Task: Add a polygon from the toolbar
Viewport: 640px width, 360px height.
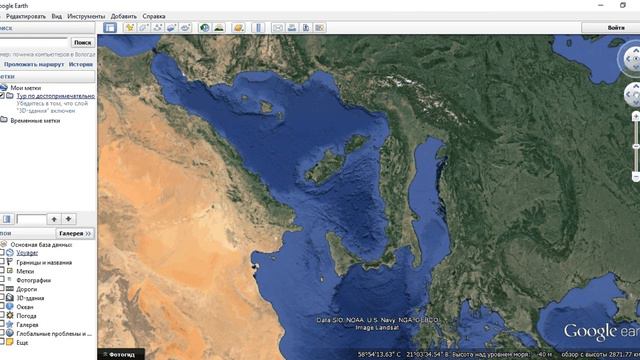Action: pos(144,27)
